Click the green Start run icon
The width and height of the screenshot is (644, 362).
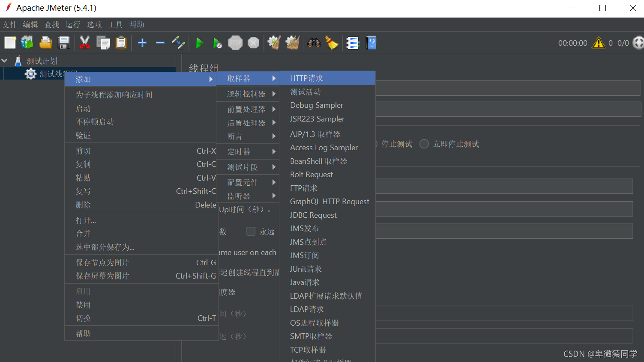coord(199,43)
